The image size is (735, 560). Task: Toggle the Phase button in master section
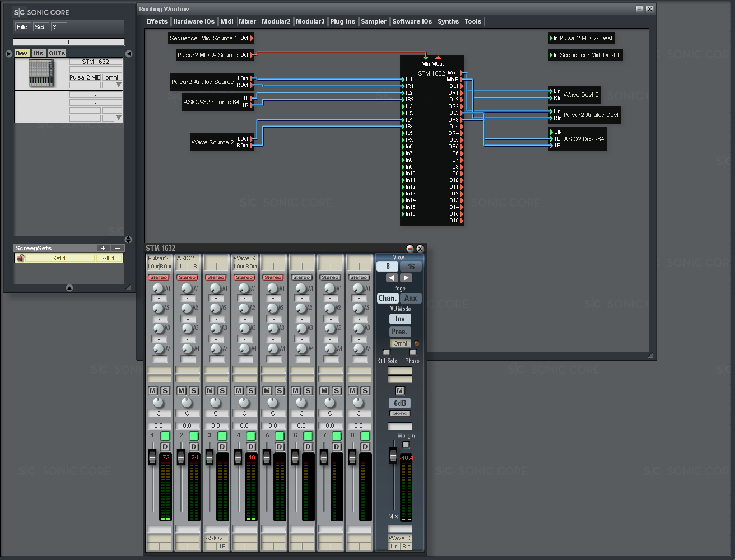pyautogui.click(x=413, y=352)
